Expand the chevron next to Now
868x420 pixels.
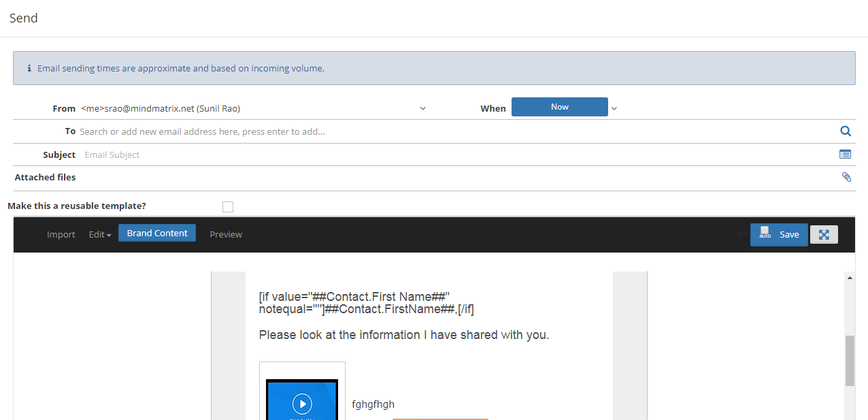pos(614,108)
